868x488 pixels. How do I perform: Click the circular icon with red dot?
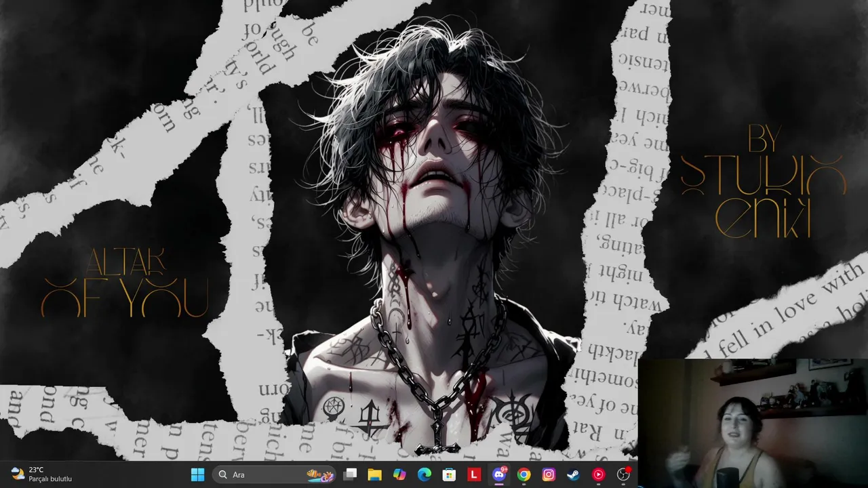point(623,474)
